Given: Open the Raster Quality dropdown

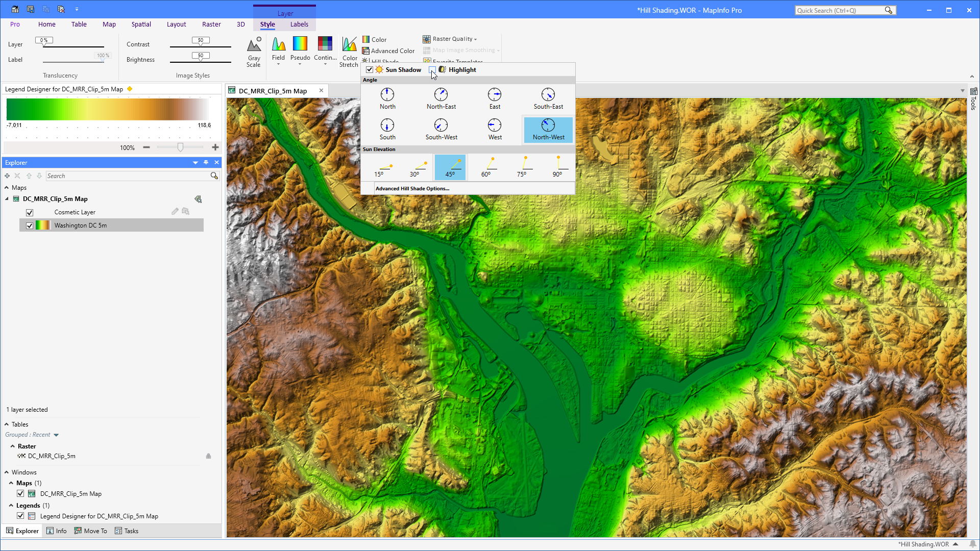Looking at the screenshot, I should [x=450, y=39].
